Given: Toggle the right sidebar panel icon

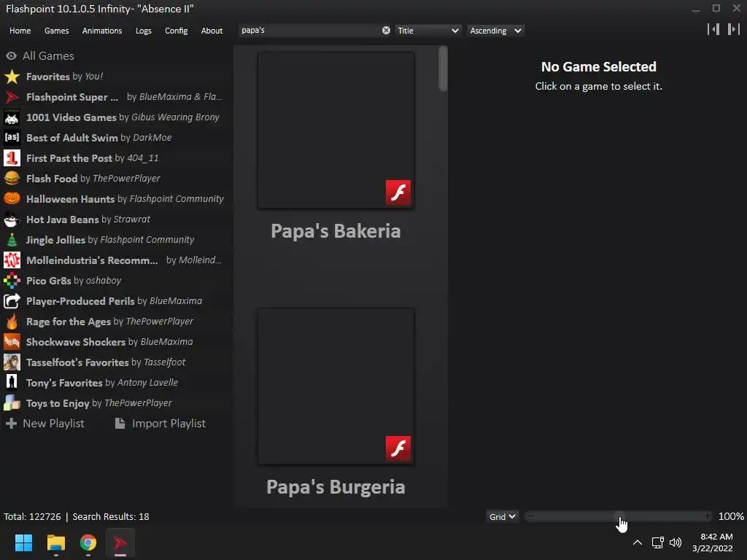Looking at the screenshot, I should click(x=734, y=29).
